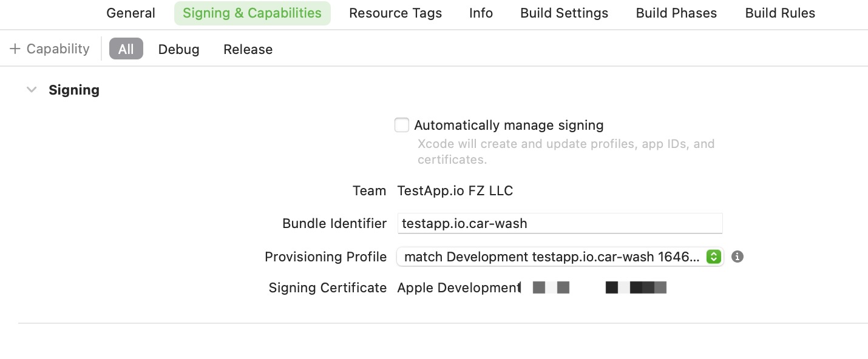
Task: Switch to the General tab
Action: point(131,13)
